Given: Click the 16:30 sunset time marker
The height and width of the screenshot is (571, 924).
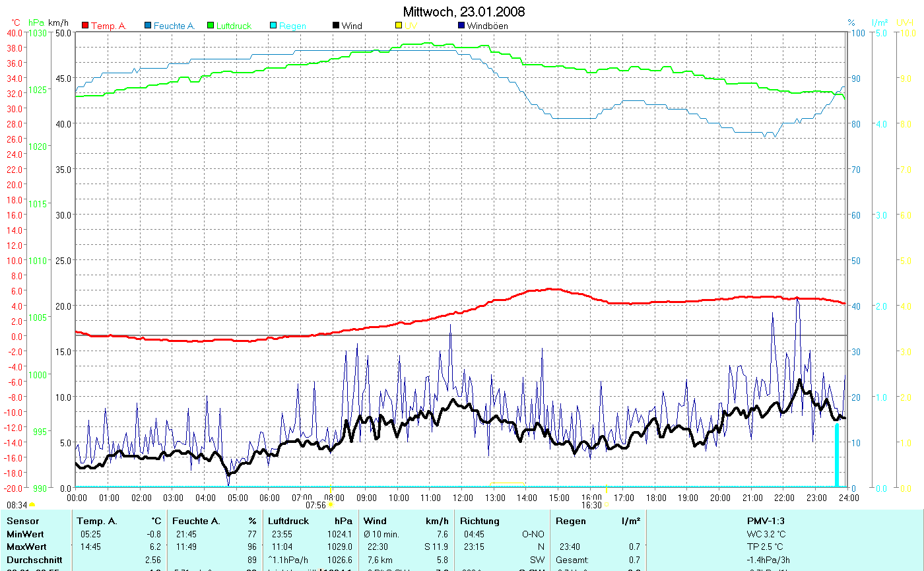Looking at the screenshot, I should (591, 505).
